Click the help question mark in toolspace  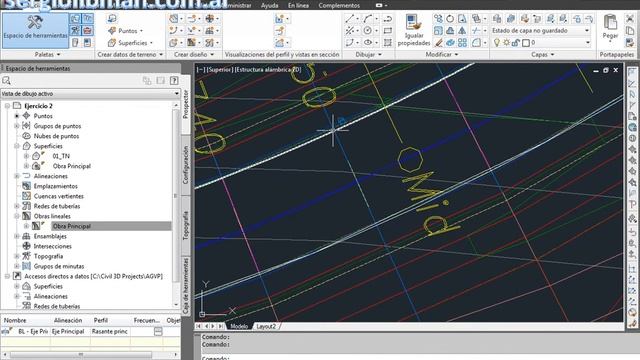pyautogui.click(x=174, y=80)
